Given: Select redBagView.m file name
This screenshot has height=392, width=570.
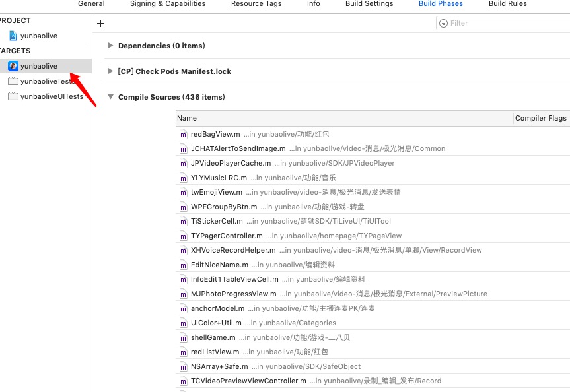Looking at the screenshot, I should coord(215,134).
